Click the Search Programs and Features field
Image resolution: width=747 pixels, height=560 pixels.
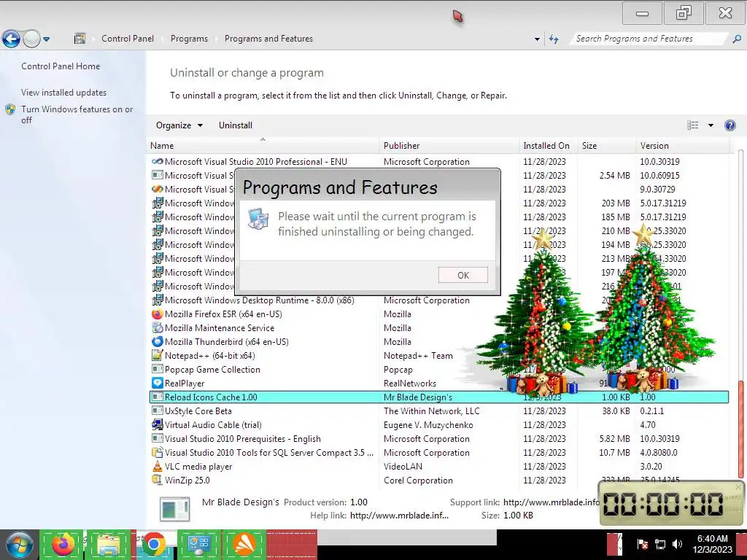(x=648, y=39)
